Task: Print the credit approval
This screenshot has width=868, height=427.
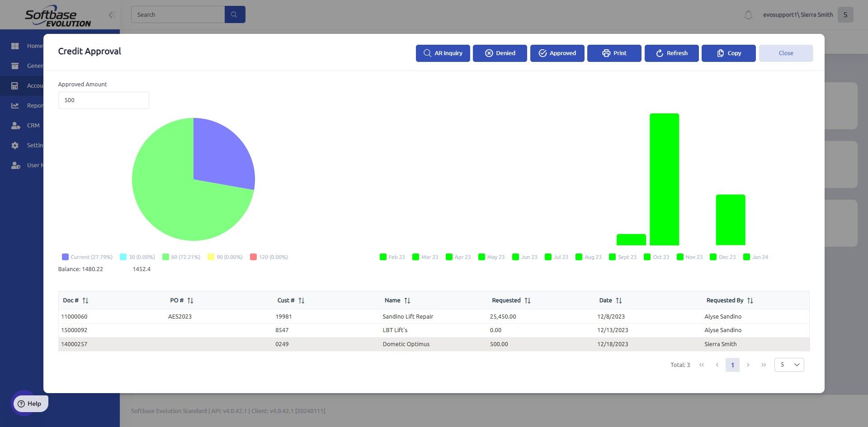Action: coord(614,53)
